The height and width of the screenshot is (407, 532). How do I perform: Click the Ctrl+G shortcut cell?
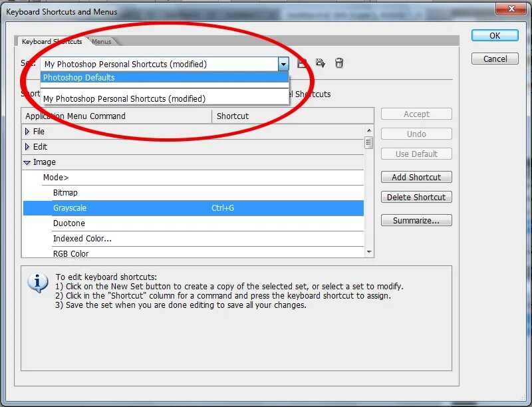click(x=223, y=208)
